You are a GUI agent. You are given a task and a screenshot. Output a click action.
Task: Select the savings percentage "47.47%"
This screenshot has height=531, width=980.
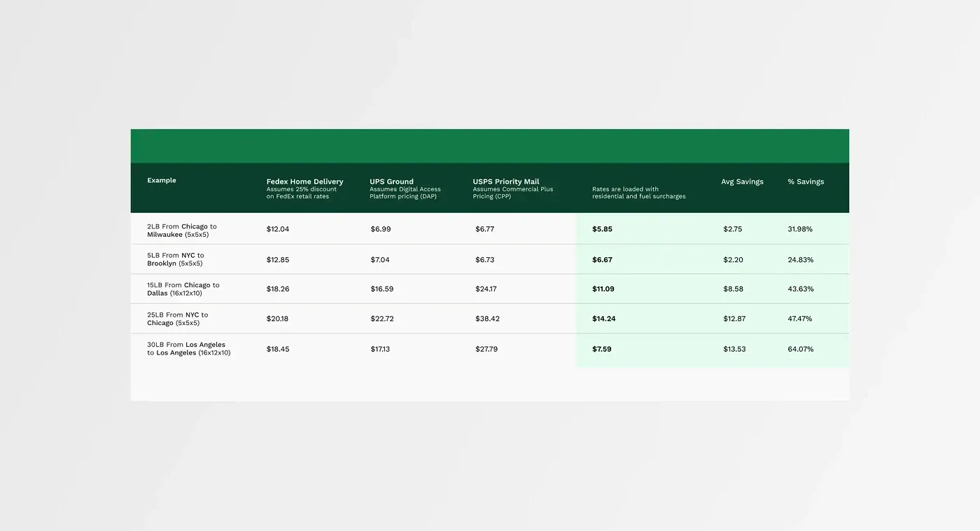point(800,319)
